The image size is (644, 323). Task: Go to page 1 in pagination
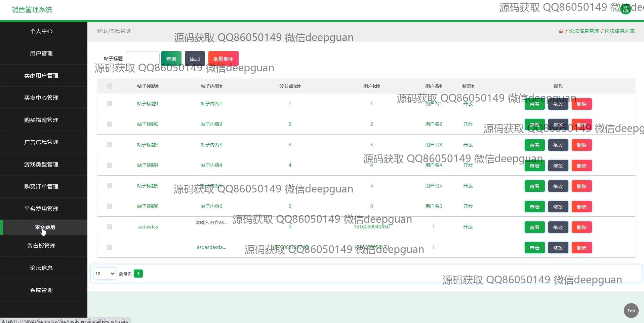pyautogui.click(x=138, y=274)
